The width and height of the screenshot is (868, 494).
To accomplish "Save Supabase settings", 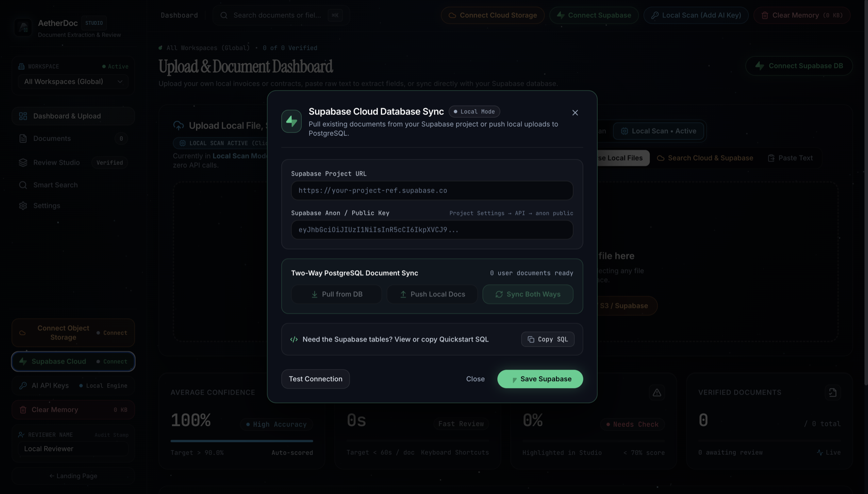I will point(540,379).
